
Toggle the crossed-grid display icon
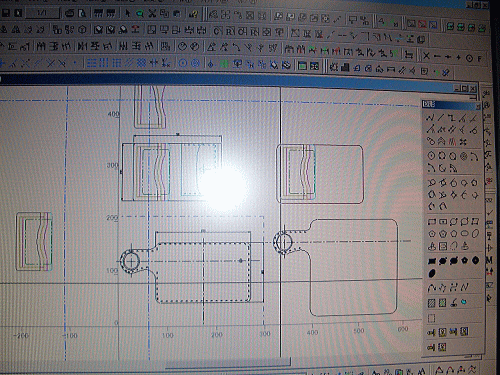pos(142,63)
